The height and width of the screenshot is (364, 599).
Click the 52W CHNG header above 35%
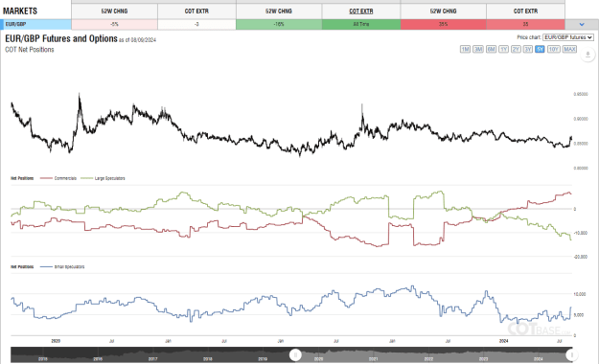point(443,11)
